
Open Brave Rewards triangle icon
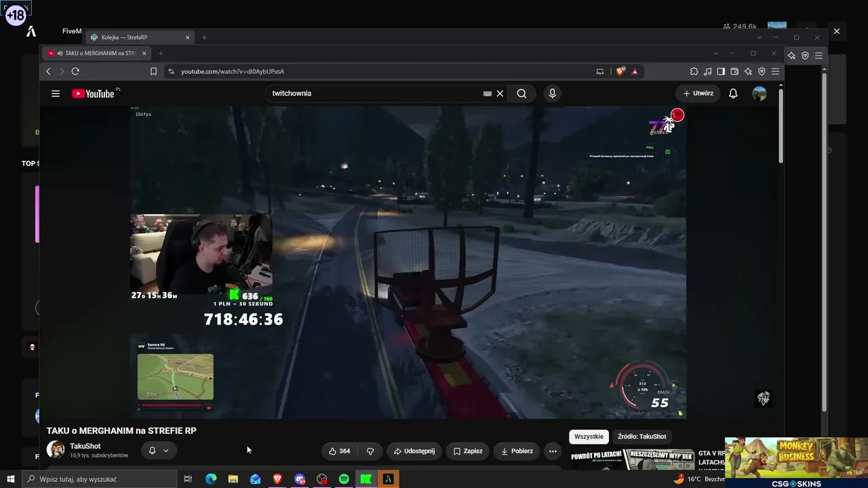635,71
